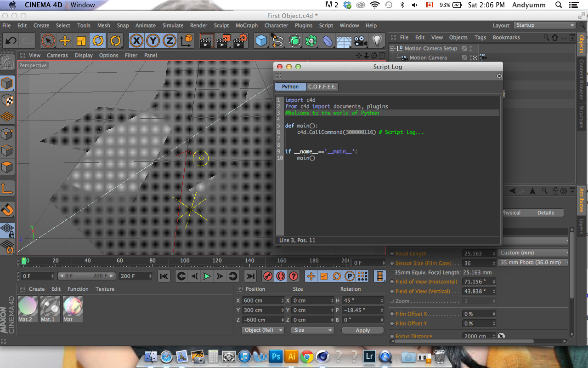Select Polygons mode in left toolbar
Image resolution: width=588 pixels, height=368 pixels.
pyautogui.click(x=7, y=167)
